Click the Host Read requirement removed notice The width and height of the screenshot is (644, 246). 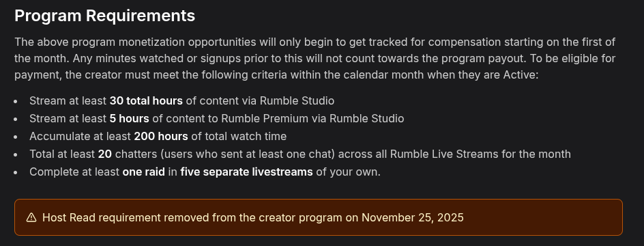pyautogui.click(x=319, y=217)
